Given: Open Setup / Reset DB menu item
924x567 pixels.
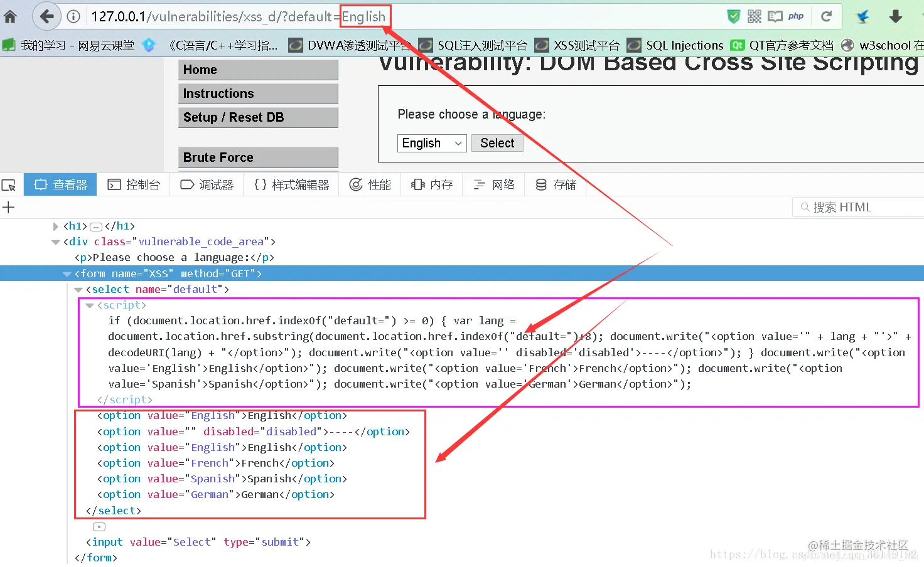Looking at the screenshot, I should tap(258, 117).
